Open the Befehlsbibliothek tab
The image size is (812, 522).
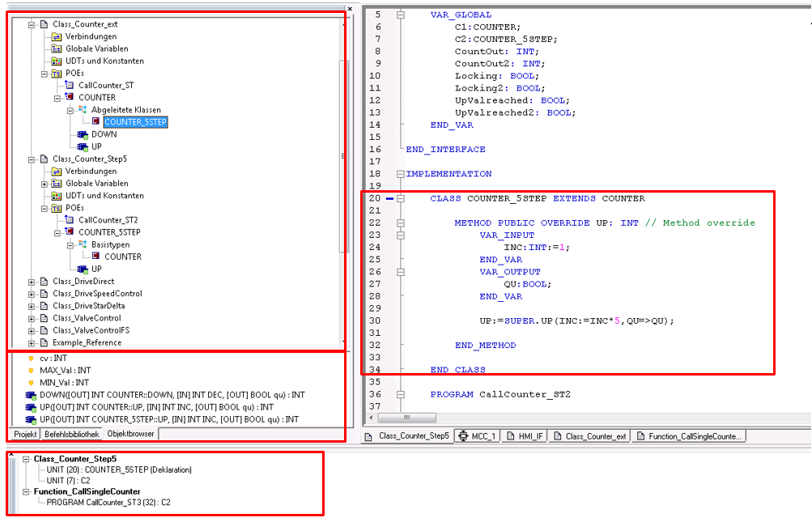[x=73, y=435]
